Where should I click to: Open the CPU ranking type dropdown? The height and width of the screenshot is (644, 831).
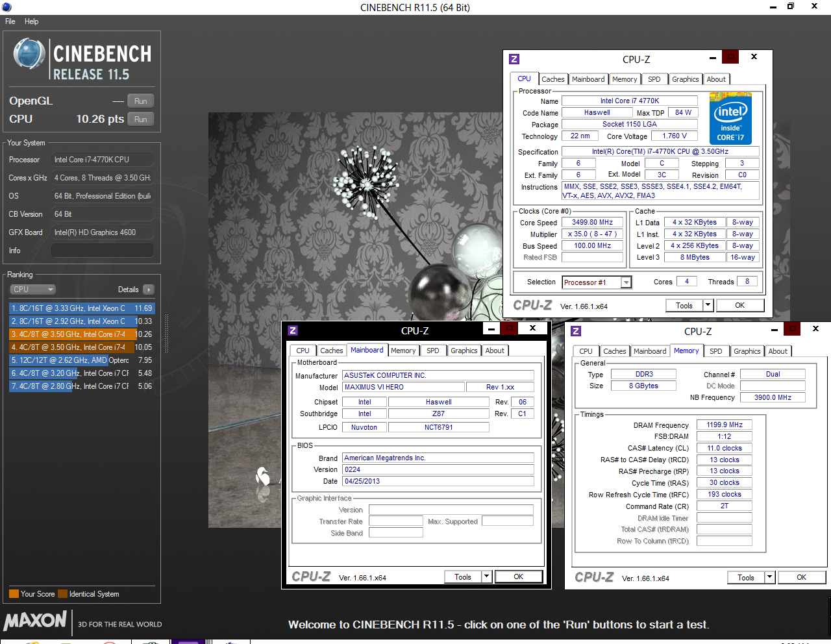(x=32, y=290)
